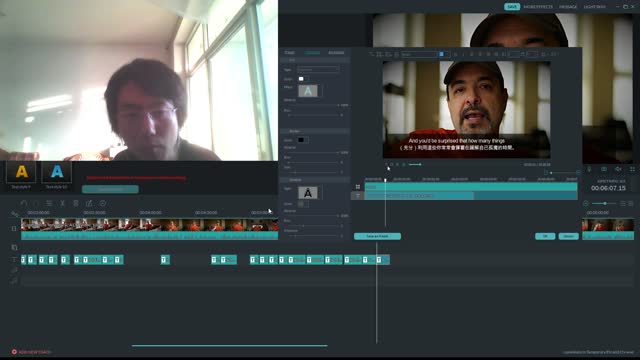The image size is (640, 360).
Task: Click the picture-in-picture track icon
Action: click(x=14, y=247)
